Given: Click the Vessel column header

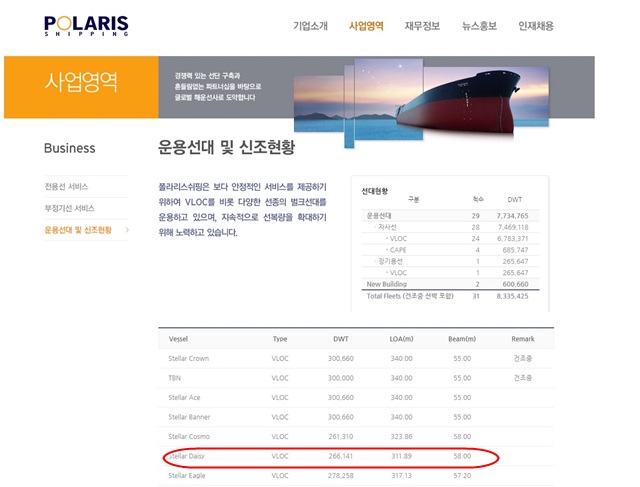Looking at the screenshot, I should 178,339.
